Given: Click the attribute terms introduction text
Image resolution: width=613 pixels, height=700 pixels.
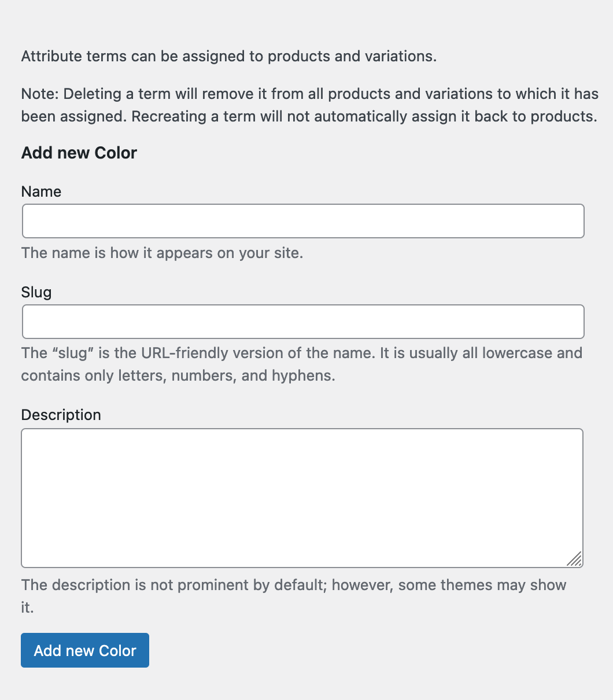Looking at the screenshot, I should [x=229, y=56].
